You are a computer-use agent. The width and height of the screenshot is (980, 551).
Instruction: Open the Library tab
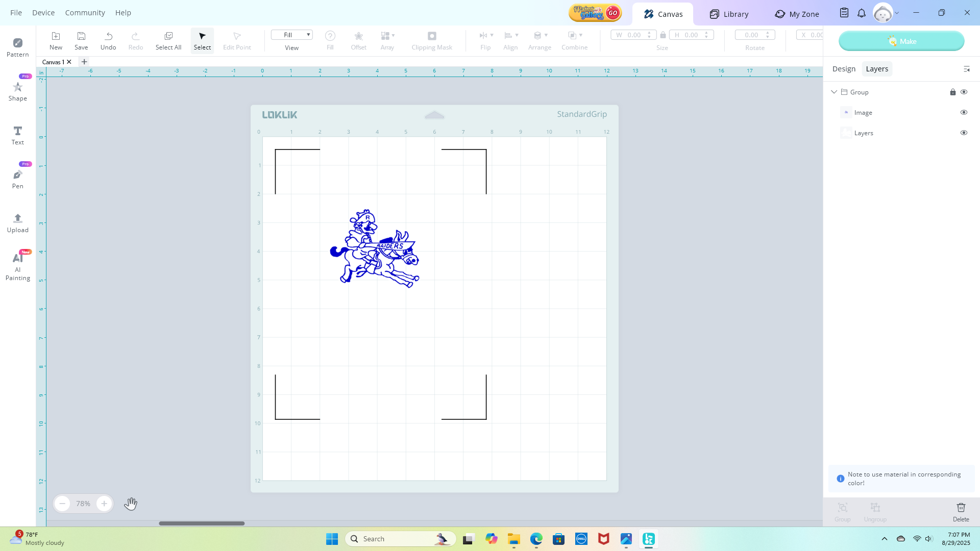[x=729, y=14]
